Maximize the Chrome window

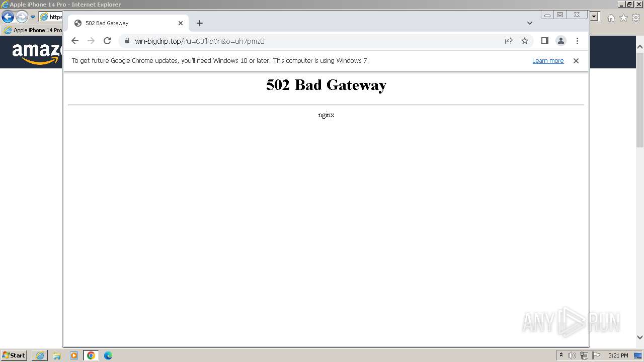pyautogui.click(x=560, y=15)
